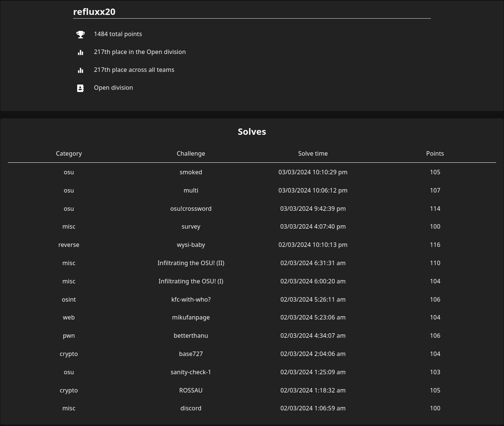Click the solve time 02/03/2024 1:06:59 am
504x426 pixels.
click(x=313, y=408)
